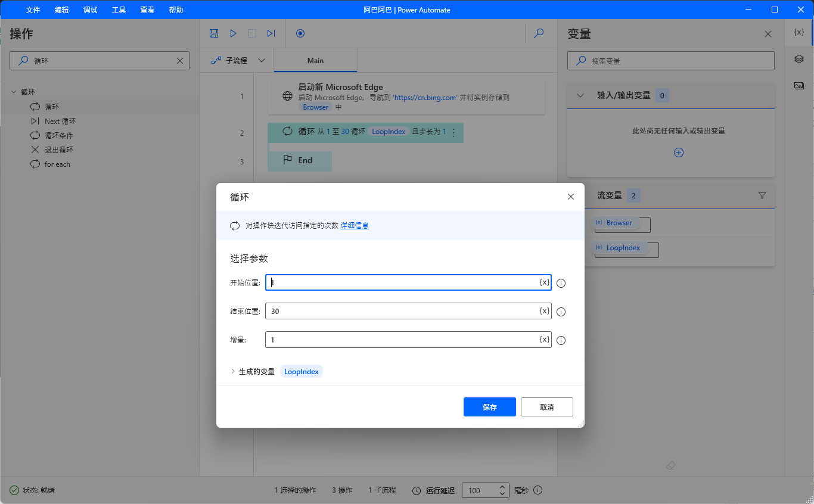
Task: Switch to the Main tab
Action: (315, 60)
